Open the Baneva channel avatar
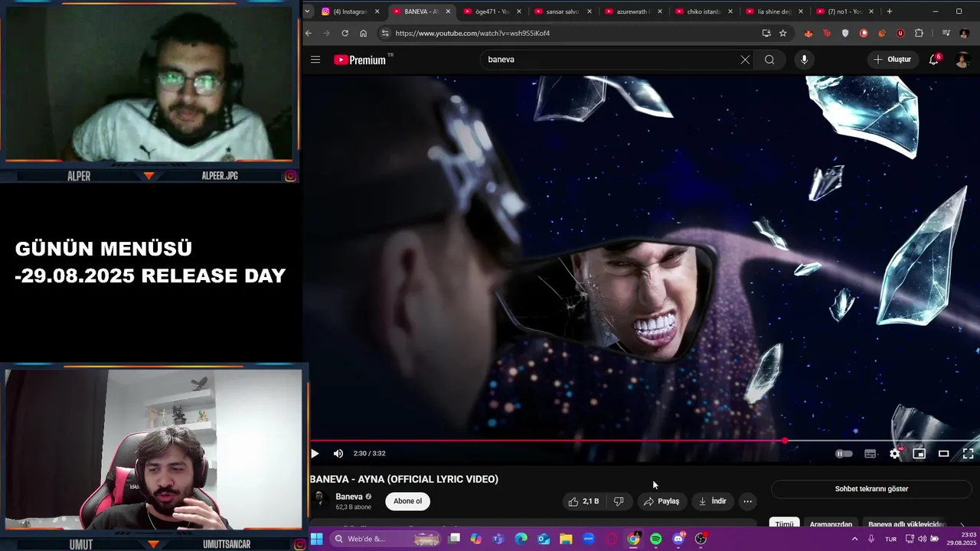 tap(320, 500)
